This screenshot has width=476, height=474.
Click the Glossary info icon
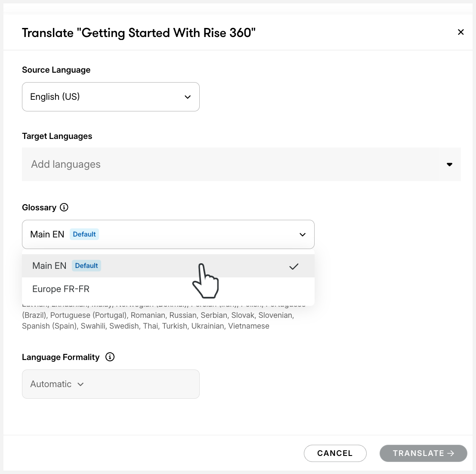(x=64, y=207)
